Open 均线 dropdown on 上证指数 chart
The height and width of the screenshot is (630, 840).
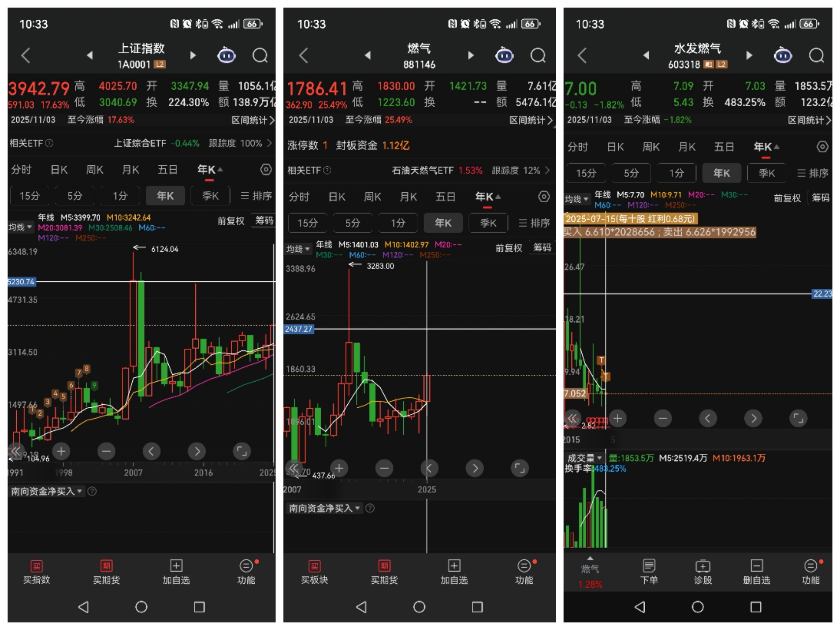pyautogui.click(x=20, y=227)
